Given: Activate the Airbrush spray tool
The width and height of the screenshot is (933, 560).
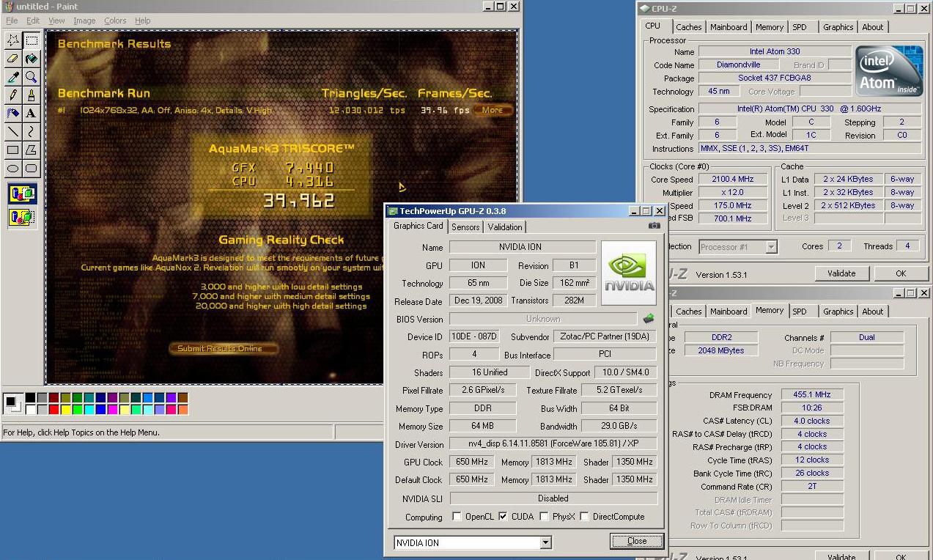Looking at the screenshot, I should [x=12, y=114].
